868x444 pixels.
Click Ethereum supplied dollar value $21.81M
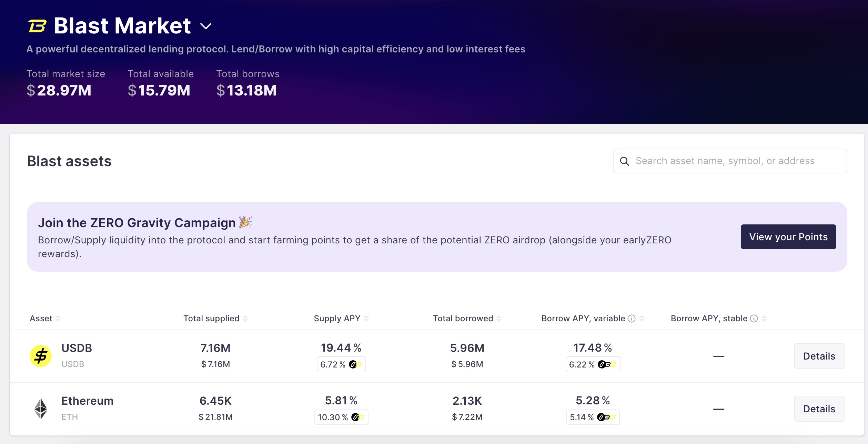click(x=215, y=417)
